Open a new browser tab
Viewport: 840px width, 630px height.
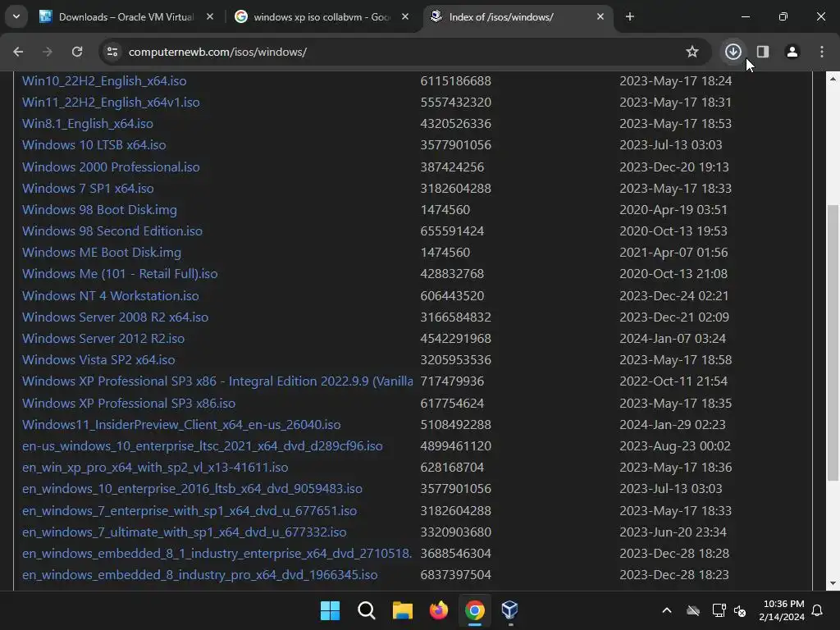click(x=630, y=17)
